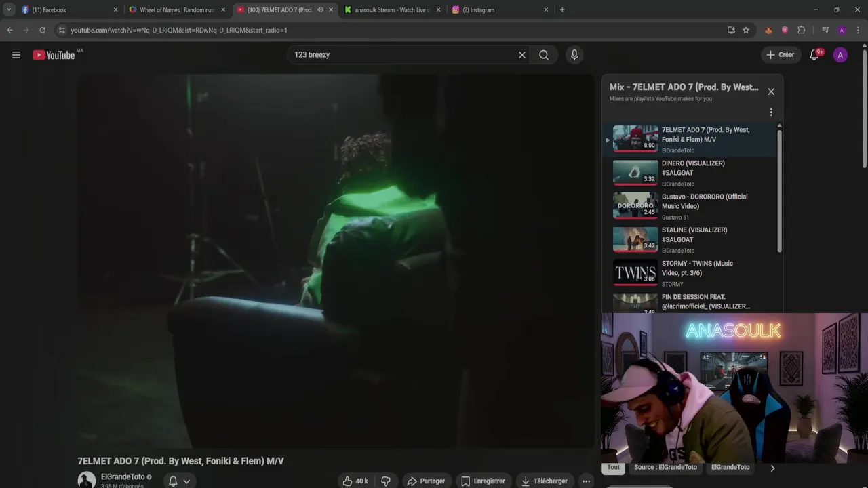Screen dimensions: 868x488
Task: Open more actions ellipsis under video
Action: pyautogui.click(x=586, y=481)
